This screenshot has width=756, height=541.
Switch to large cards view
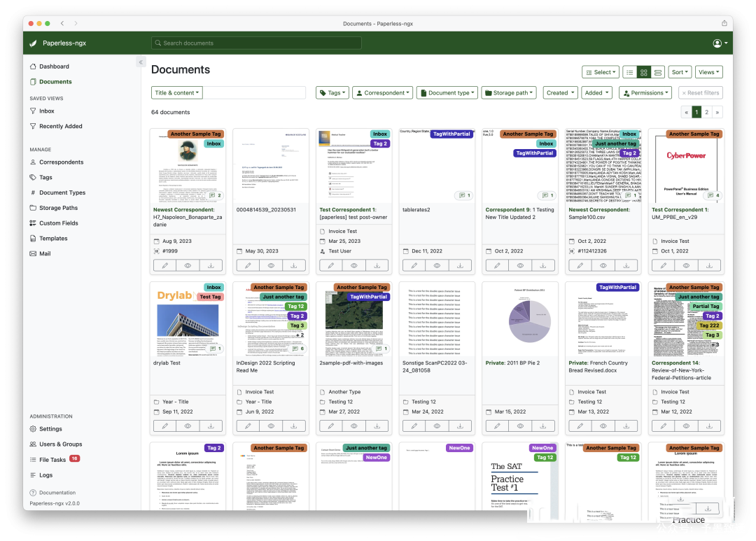657,72
